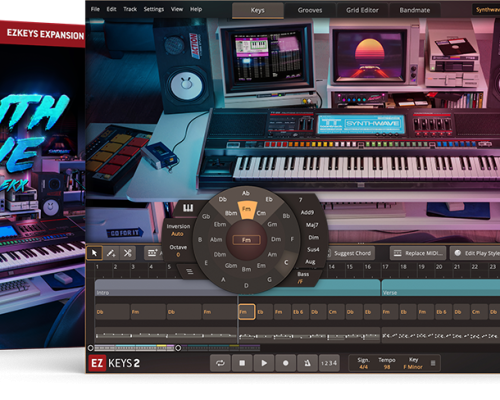Image resolution: width=500 pixels, height=400 pixels.
Task: Open the Track menu
Action: [130, 9]
